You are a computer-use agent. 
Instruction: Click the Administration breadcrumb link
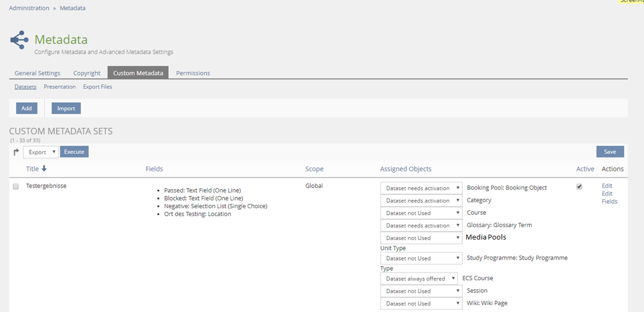click(x=29, y=8)
